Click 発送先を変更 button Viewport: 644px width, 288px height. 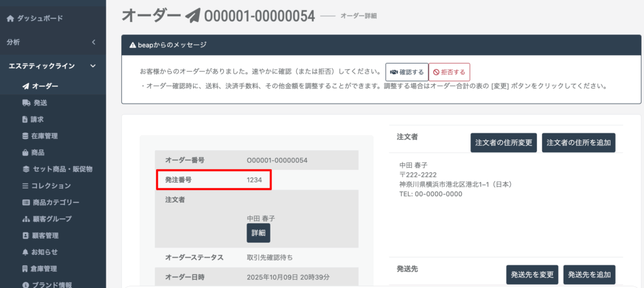point(532,275)
